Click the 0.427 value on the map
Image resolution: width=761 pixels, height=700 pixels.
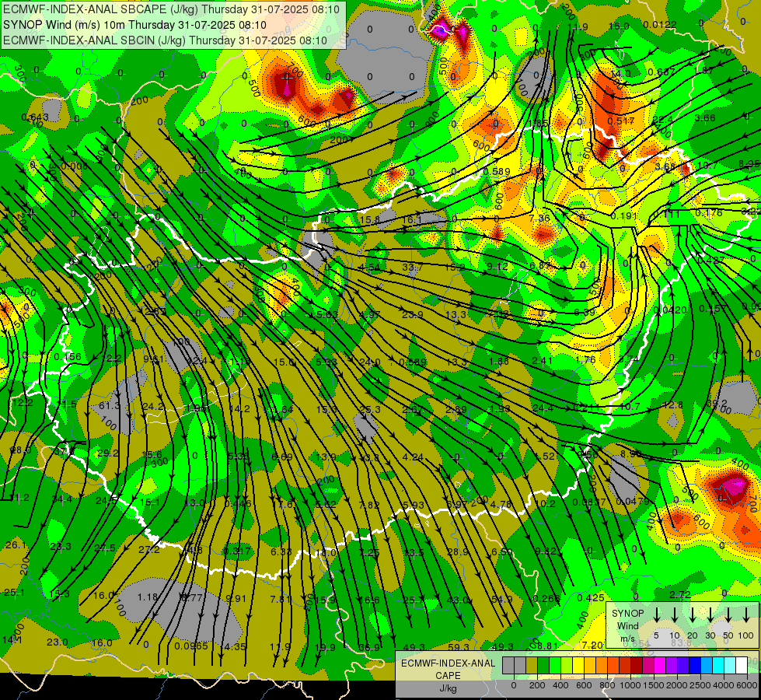711,261
